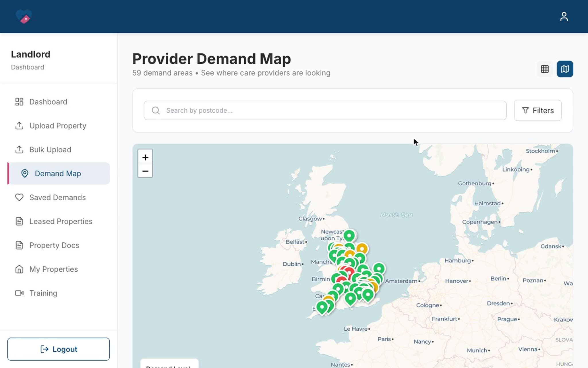Click the search magnifier icon
The width and height of the screenshot is (588, 368).
click(x=156, y=110)
